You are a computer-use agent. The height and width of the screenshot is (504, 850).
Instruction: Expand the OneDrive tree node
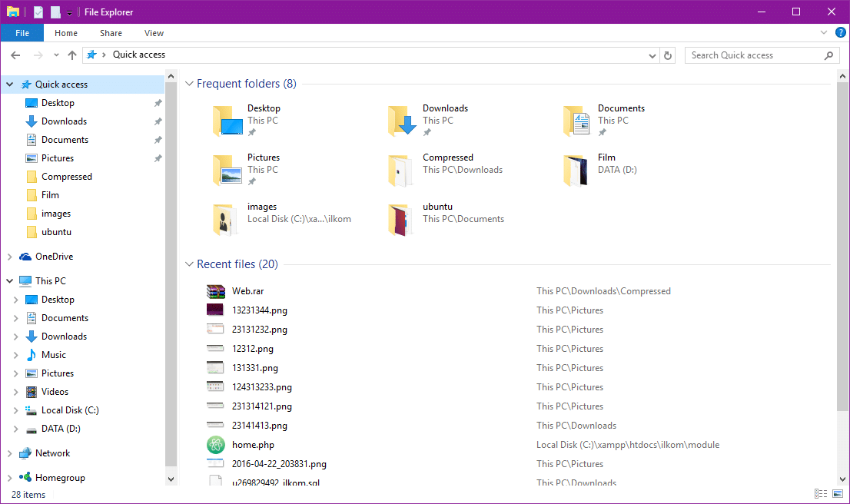[x=10, y=257]
